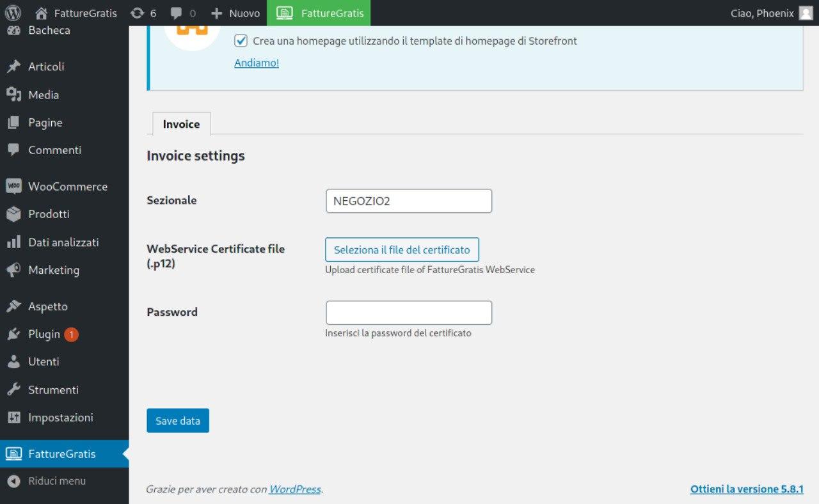Open Impostazioni menu item
This screenshot has width=819, height=504.
[x=64, y=417]
